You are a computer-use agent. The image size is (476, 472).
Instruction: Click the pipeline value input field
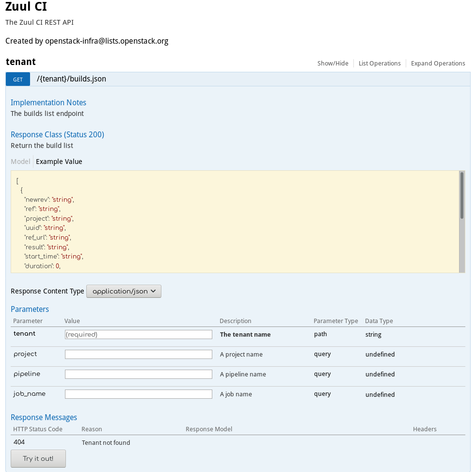tap(139, 374)
